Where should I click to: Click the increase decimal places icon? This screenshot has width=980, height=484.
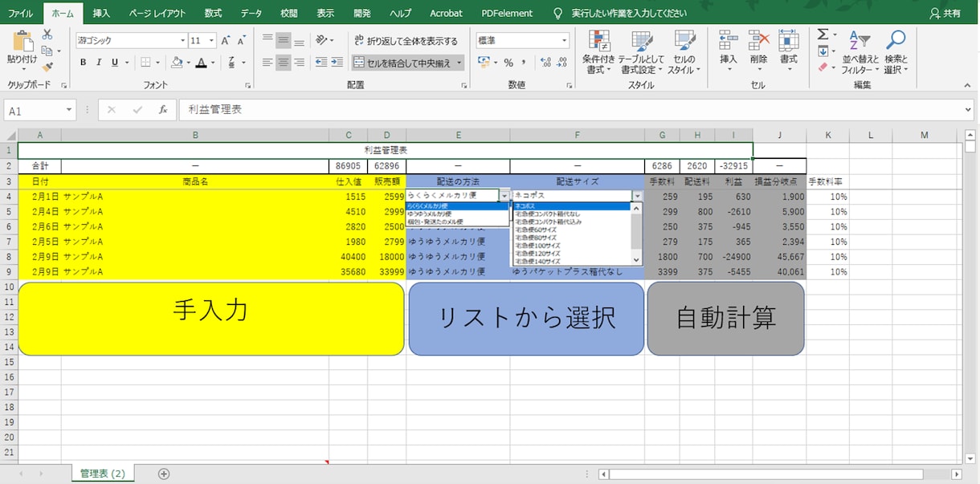coord(546,63)
